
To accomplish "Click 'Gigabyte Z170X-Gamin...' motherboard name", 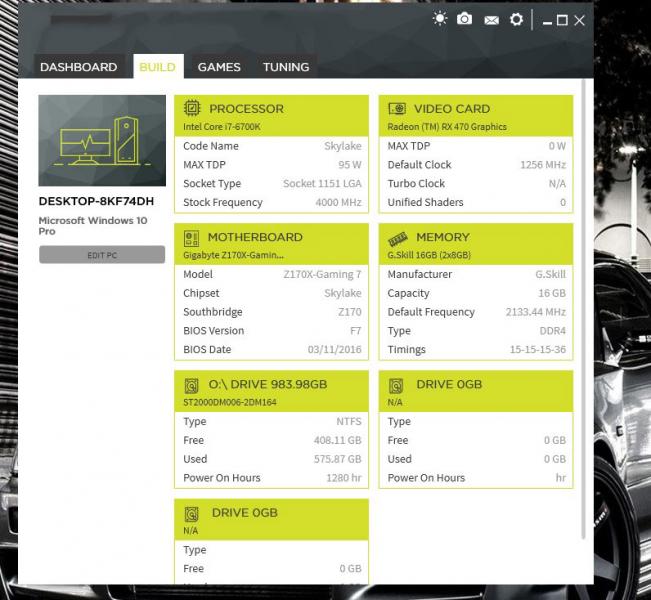I will 233,255.
